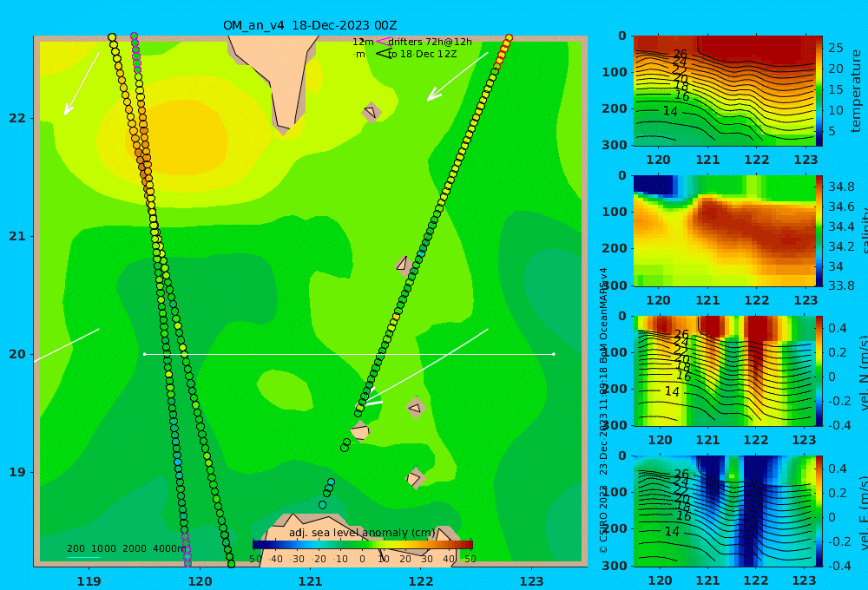Click longitude tick label 123 on main map

tap(531, 581)
